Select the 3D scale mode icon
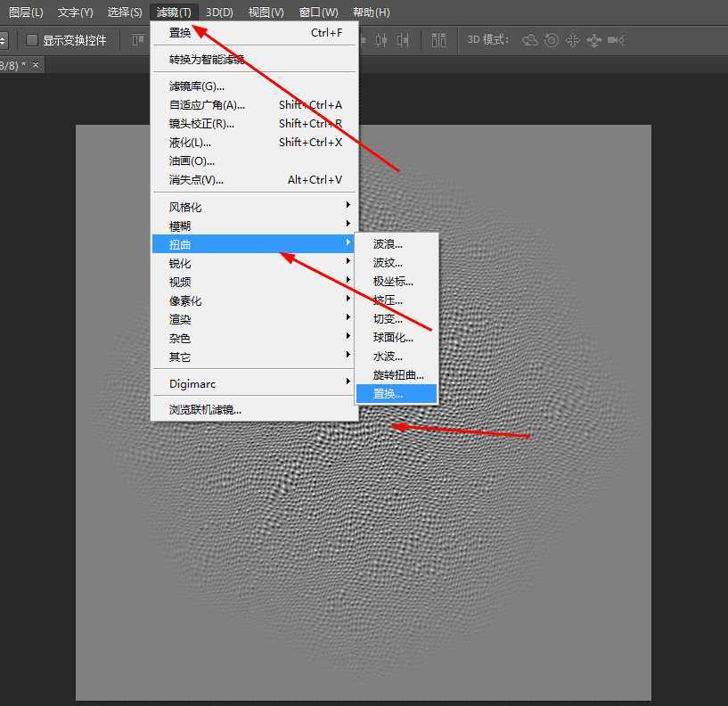728x706 pixels. click(615, 39)
